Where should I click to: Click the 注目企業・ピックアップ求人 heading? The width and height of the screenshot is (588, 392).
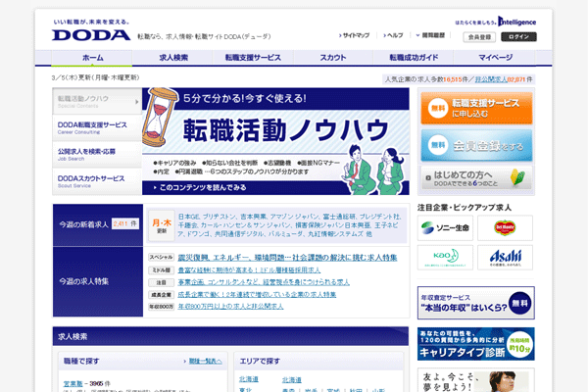(x=465, y=208)
